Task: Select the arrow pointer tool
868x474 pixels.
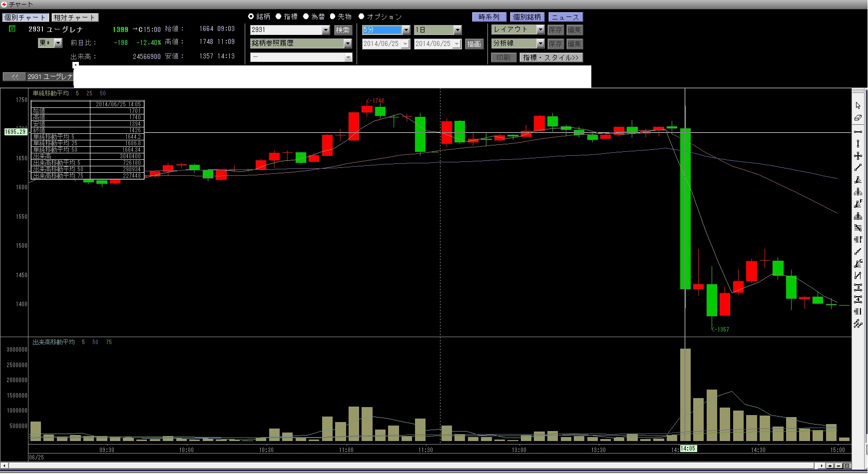Action: pos(858,105)
